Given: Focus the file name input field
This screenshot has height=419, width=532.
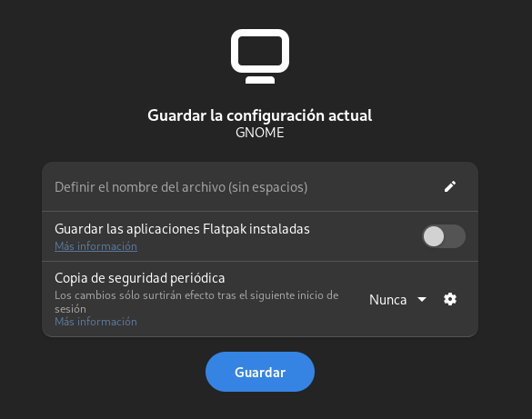Looking at the screenshot, I should point(260,187).
